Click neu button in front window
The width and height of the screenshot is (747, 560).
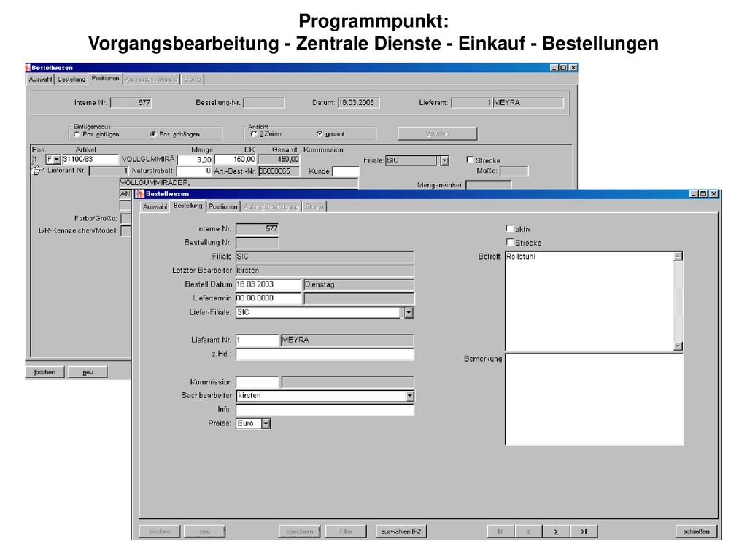coord(205,531)
